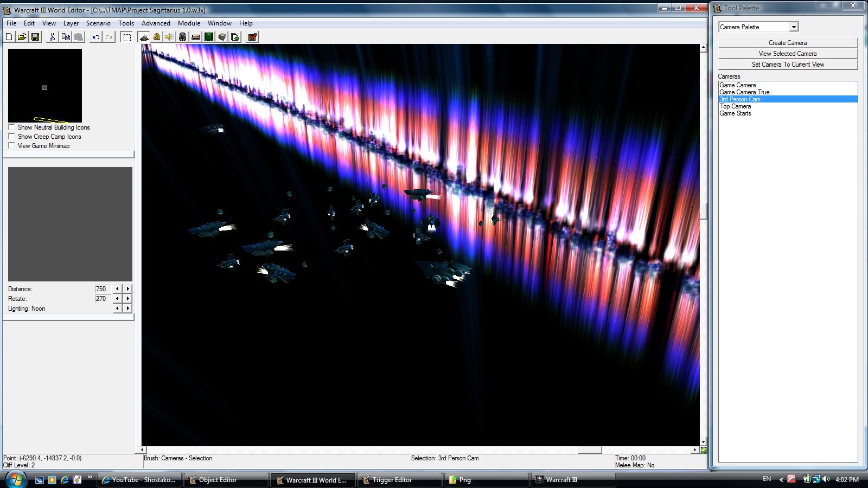
Task: Open a map via folder icon
Action: 22,37
